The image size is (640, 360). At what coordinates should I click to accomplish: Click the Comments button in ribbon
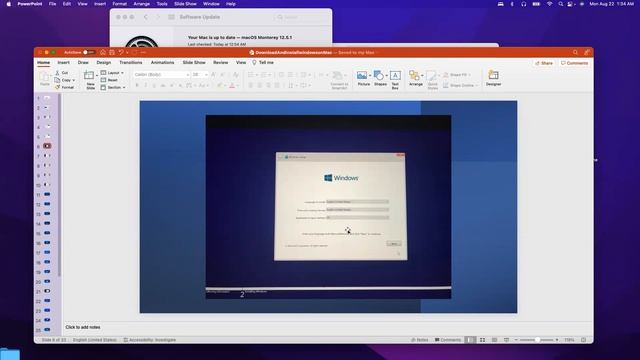574,63
